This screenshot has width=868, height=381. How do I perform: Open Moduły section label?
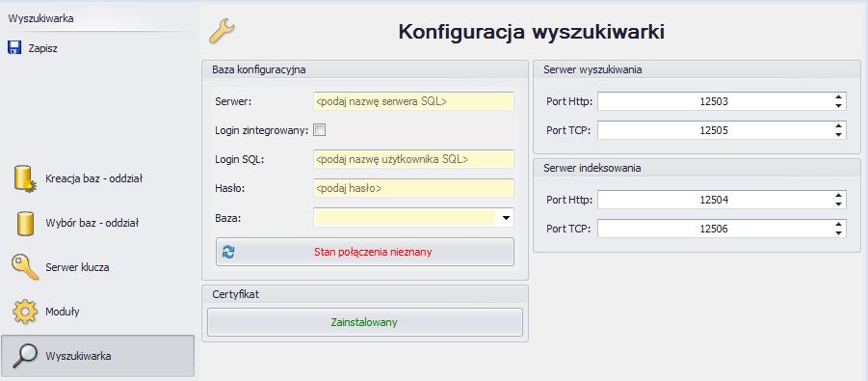[63, 312]
